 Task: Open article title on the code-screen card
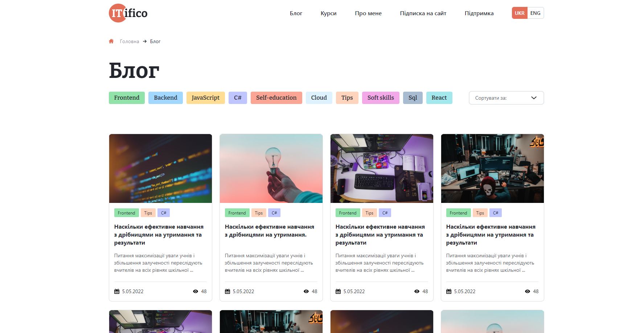coord(159,235)
